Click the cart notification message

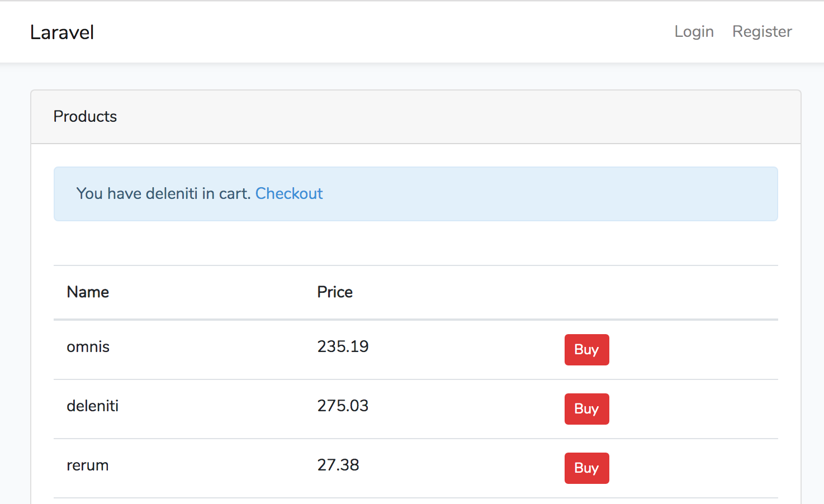164,193
